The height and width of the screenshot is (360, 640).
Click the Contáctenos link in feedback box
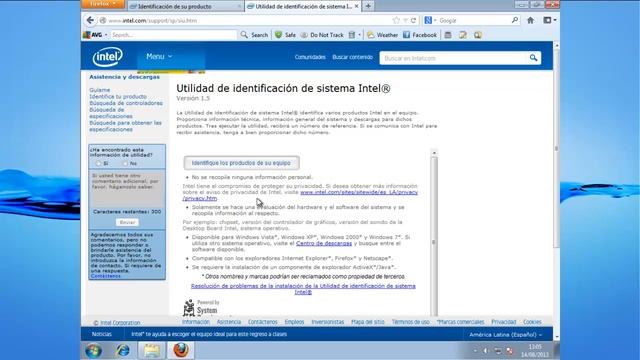[106, 276]
